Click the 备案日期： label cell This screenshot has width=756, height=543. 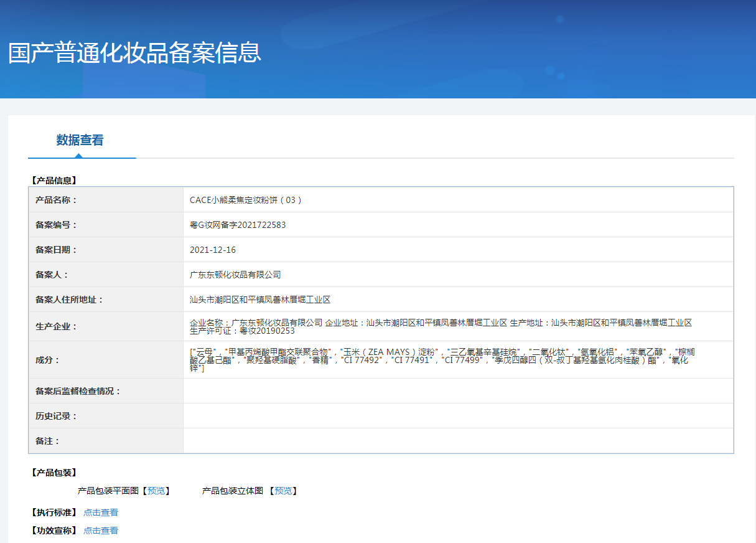click(106, 250)
